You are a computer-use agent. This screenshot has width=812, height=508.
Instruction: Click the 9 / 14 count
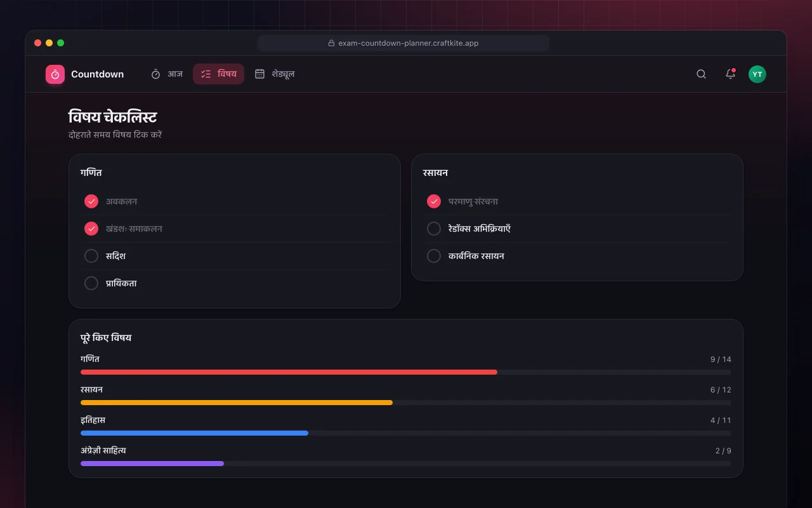(721, 359)
